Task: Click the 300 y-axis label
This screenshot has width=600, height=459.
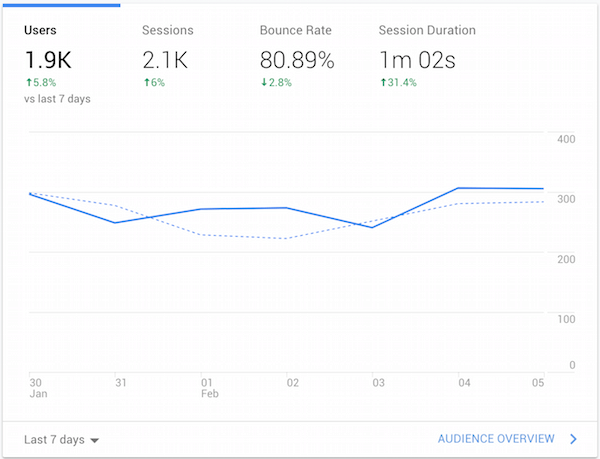Action: tap(566, 199)
